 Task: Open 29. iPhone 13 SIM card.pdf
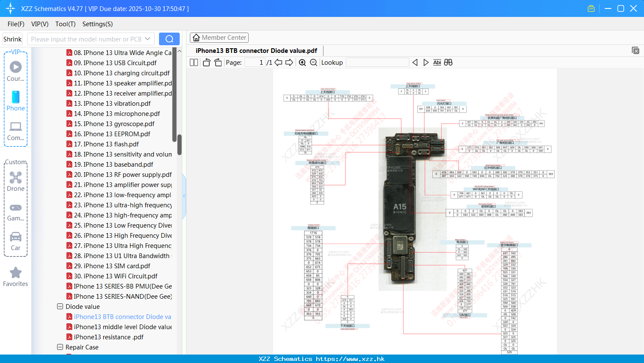pyautogui.click(x=108, y=266)
